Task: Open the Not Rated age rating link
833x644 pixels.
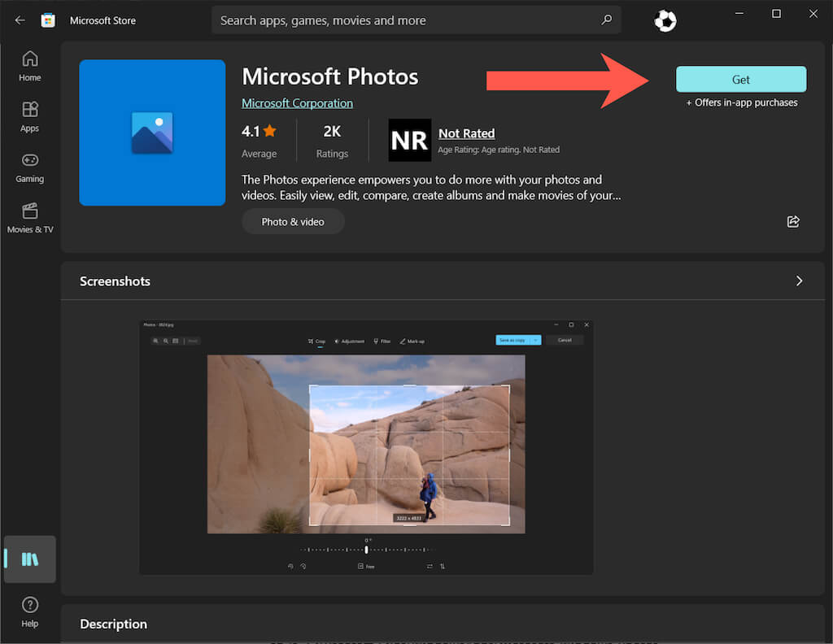Action: click(x=466, y=133)
